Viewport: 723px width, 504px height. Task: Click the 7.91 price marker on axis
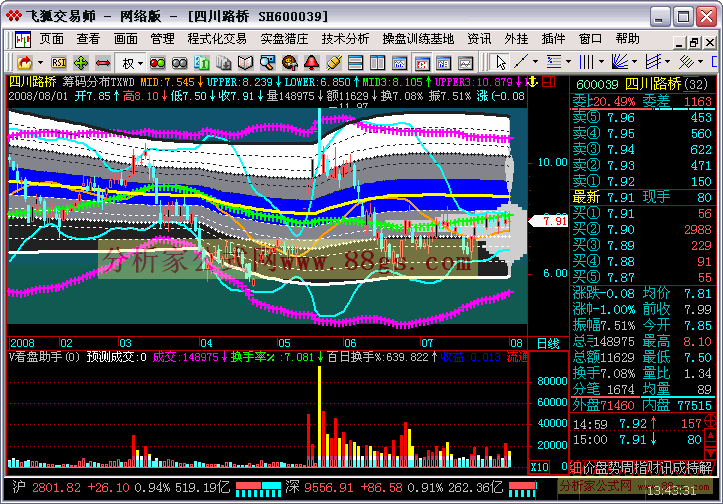click(549, 221)
